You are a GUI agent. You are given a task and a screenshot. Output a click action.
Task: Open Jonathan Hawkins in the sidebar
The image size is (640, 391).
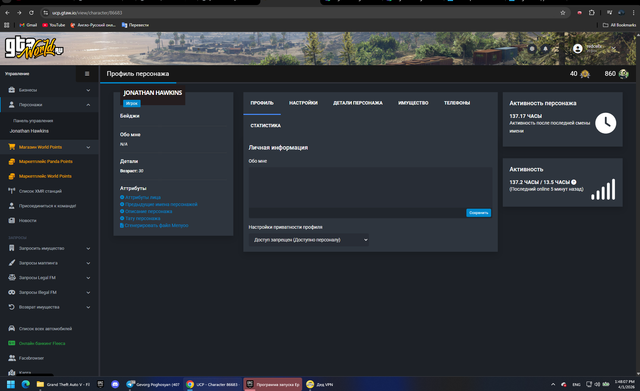[29, 131]
